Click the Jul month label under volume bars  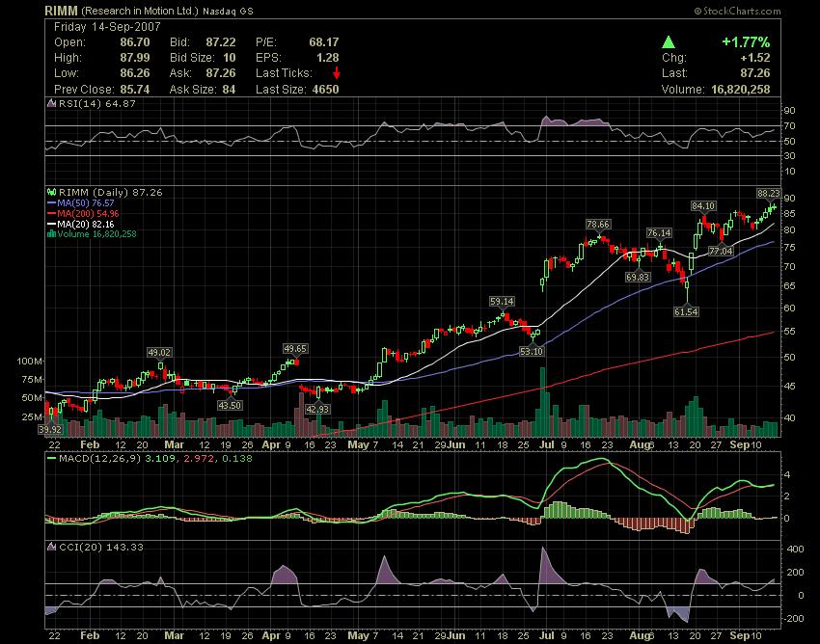[x=547, y=444]
